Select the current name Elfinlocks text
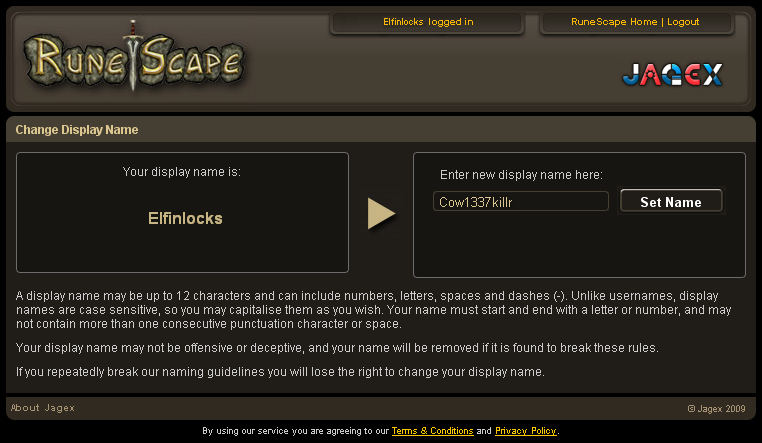The width and height of the screenshot is (762, 443). (x=185, y=218)
